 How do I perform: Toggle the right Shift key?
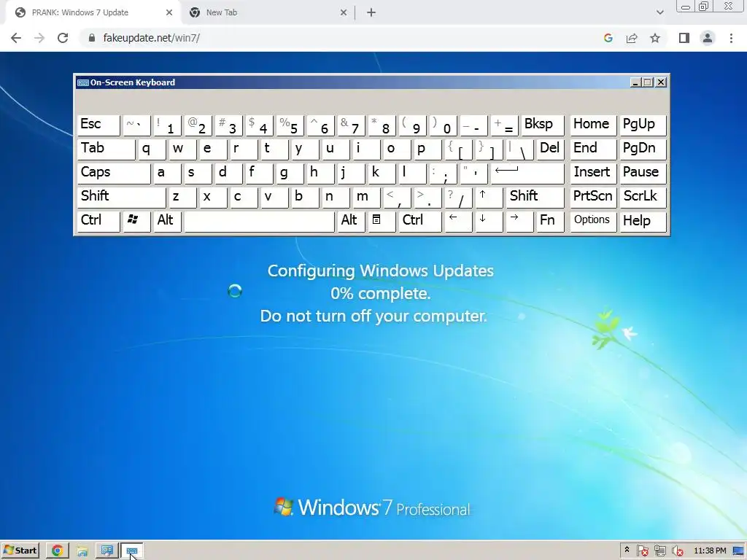click(x=535, y=197)
